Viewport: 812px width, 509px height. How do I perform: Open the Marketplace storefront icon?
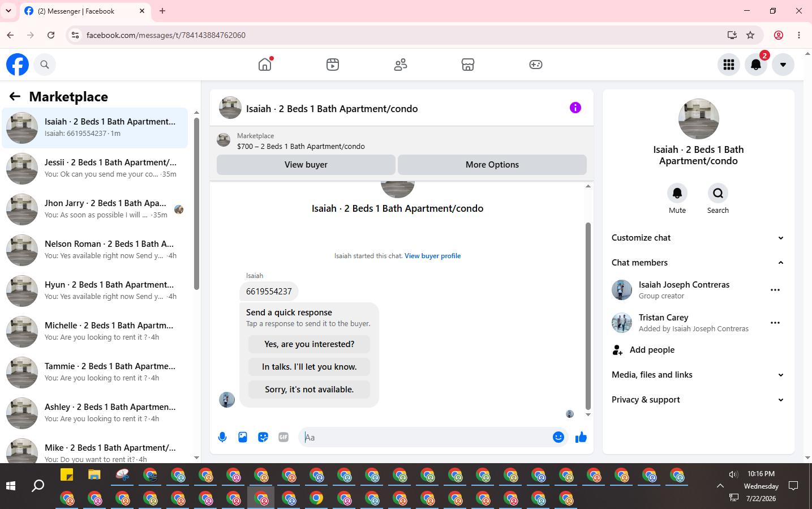point(468,65)
